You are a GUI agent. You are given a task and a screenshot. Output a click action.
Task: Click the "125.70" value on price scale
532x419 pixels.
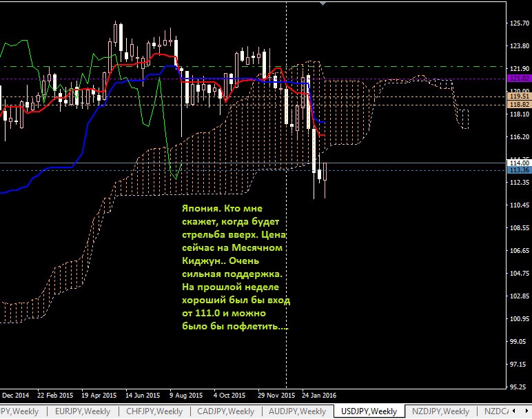click(520, 23)
